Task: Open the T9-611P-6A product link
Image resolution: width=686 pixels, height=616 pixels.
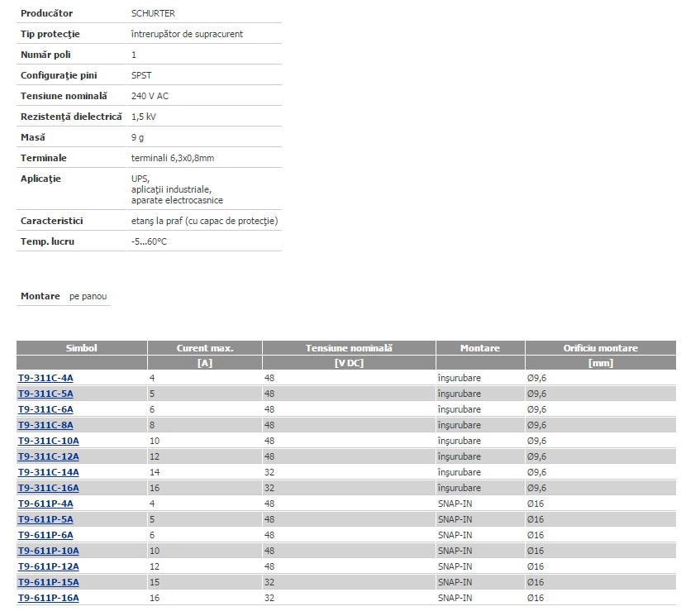Action: point(45,535)
